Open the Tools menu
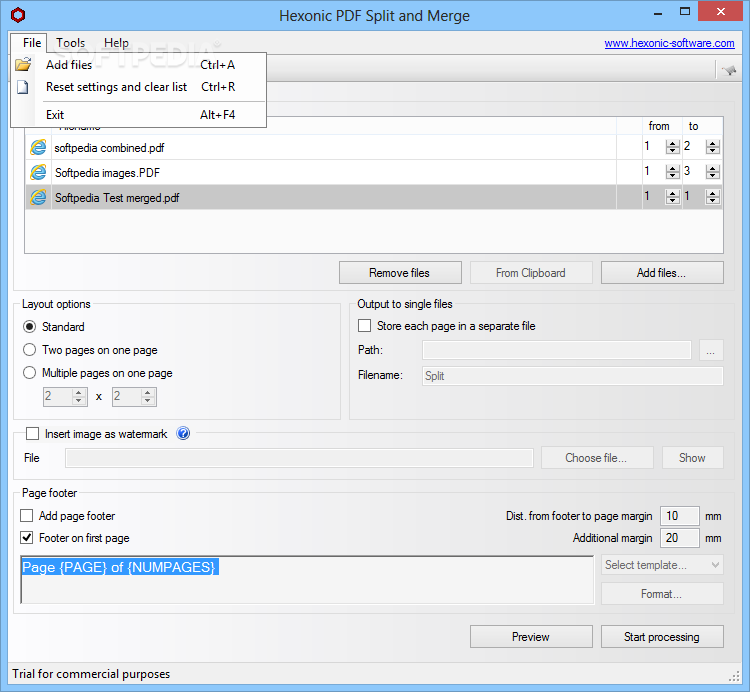 coord(70,43)
